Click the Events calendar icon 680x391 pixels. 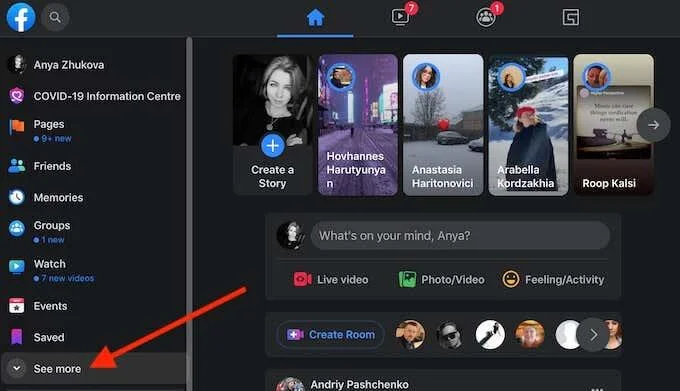[x=16, y=306]
